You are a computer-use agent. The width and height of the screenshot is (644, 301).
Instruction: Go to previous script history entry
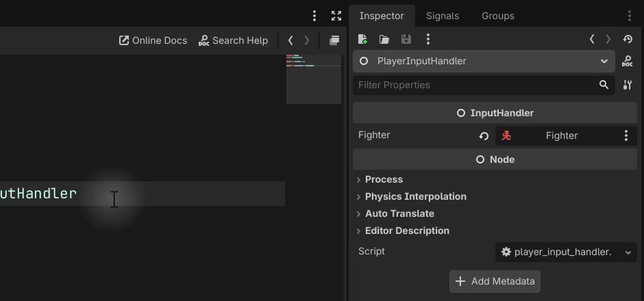point(290,40)
